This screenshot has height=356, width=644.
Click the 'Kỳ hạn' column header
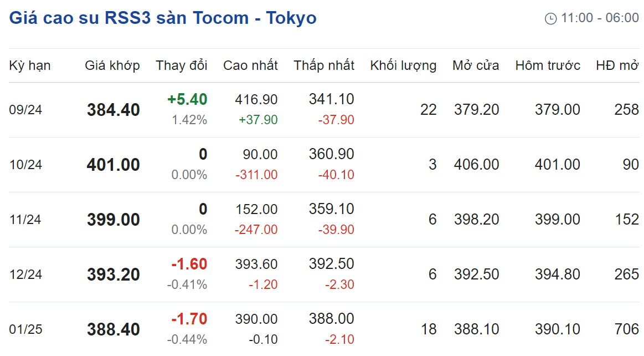[x=29, y=65]
